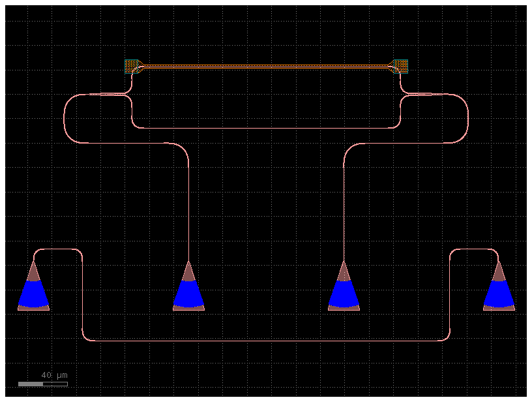This screenshot has height=402, width=532.
Task: Click the loopback waveguide's right vertical segment
Action: (451, 294)
